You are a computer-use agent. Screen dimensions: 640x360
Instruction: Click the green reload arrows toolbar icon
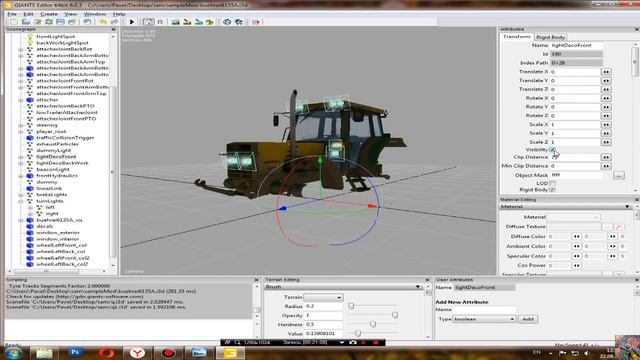(x=49, y=22)
